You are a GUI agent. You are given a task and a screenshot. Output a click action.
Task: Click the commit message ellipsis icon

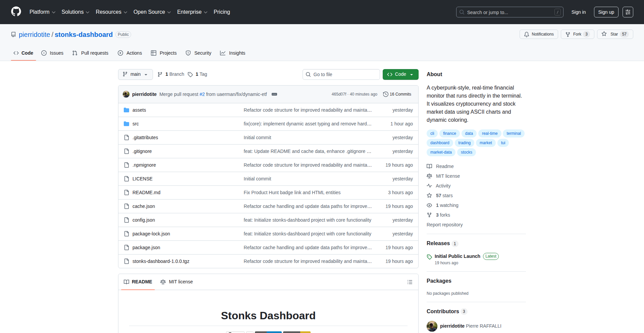274,94
